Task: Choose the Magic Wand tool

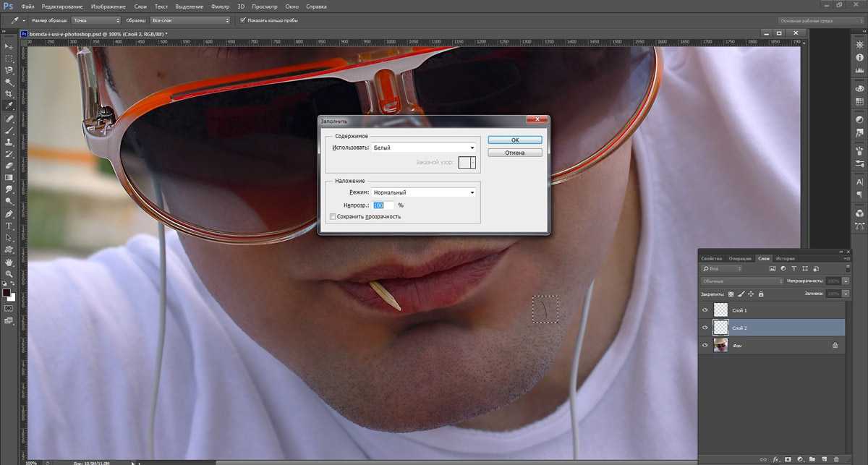Action: point(9,82)
